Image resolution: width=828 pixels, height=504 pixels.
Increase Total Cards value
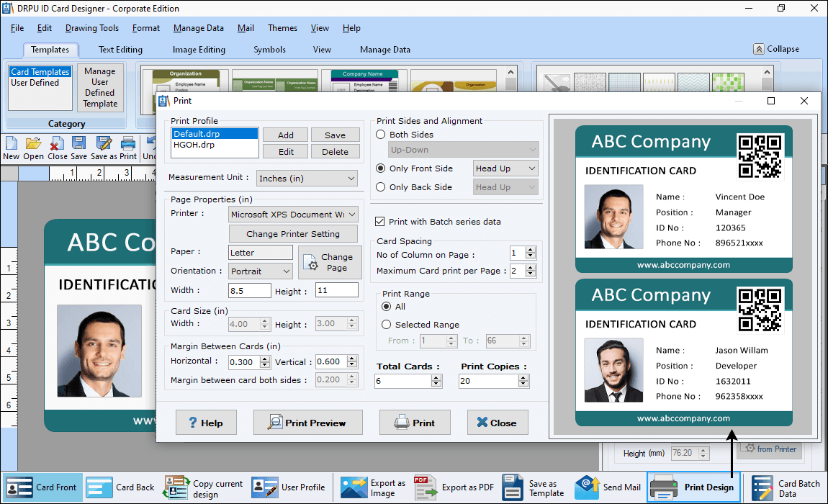[x=436, y=378]
